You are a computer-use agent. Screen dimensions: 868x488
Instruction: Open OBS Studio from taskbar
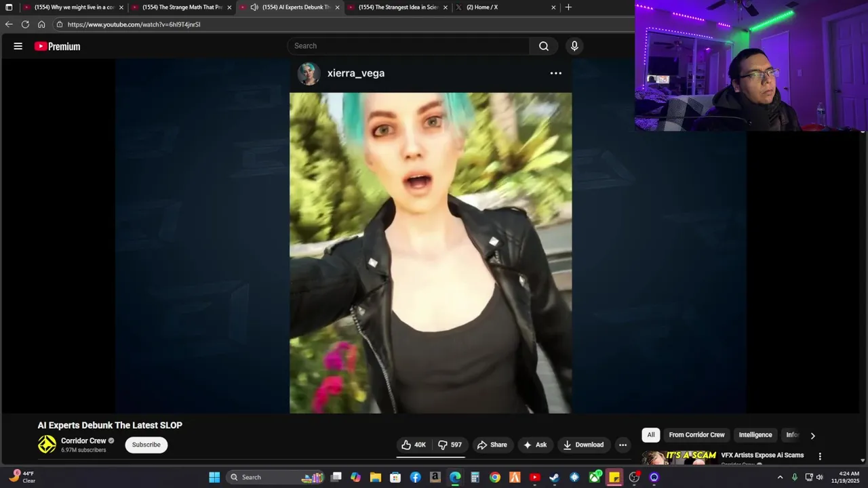click(634, 477)
